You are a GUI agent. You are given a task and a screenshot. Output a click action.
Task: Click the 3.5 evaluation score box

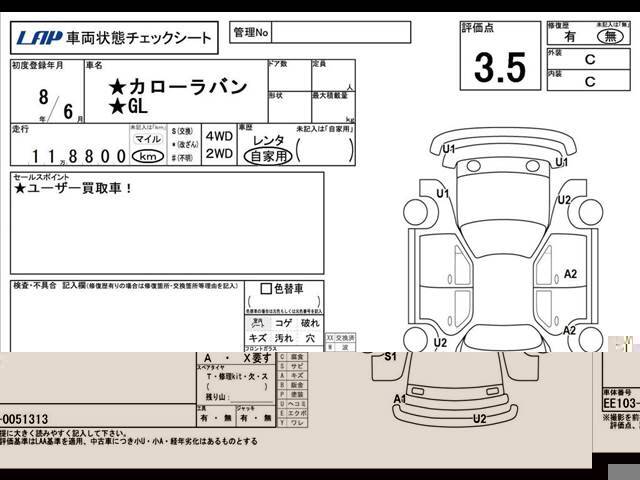pos(499,67)
